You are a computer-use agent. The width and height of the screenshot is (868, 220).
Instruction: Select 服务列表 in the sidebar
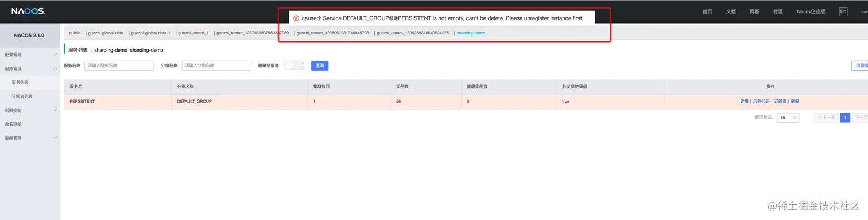[x=20, y=83]
